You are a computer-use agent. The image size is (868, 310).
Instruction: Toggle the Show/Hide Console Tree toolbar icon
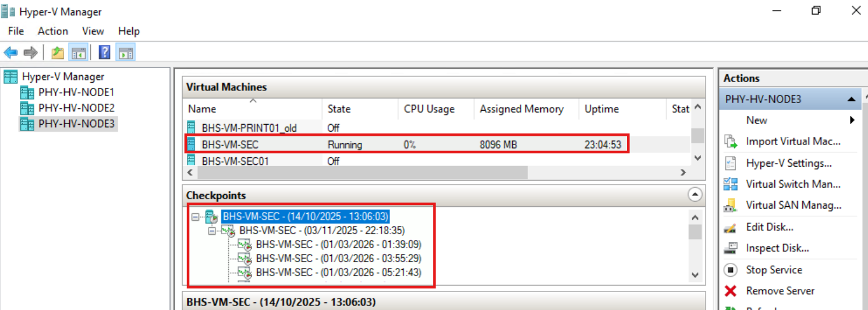77,53
